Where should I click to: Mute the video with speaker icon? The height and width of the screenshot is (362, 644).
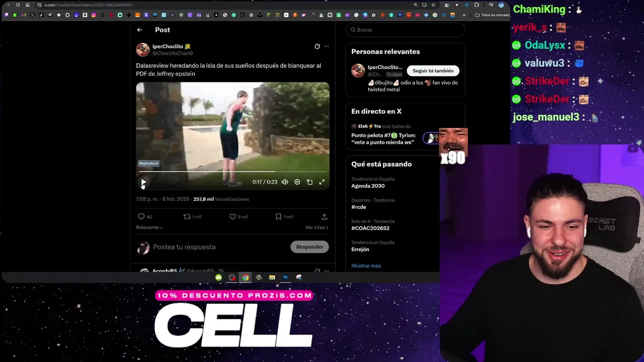click(x=285, y=182)
